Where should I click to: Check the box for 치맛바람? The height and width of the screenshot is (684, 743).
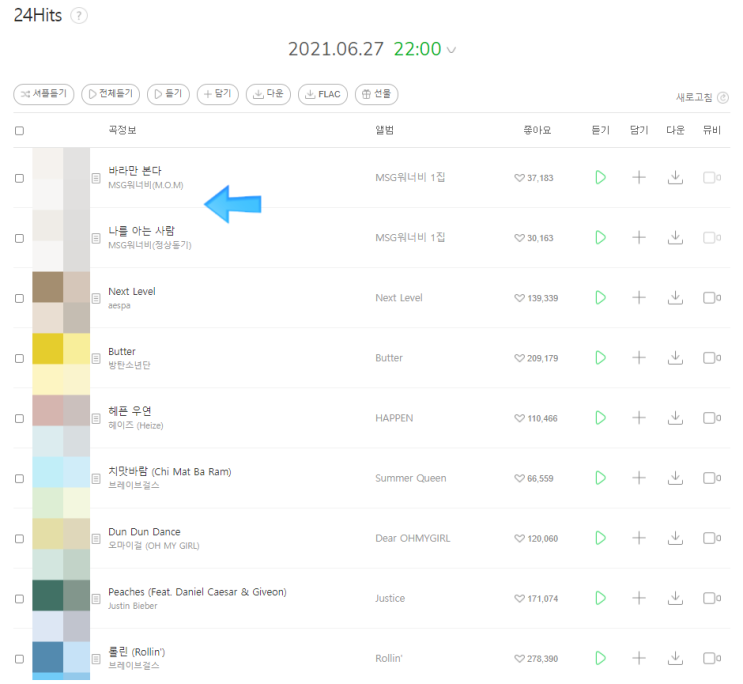coord(19,479)
